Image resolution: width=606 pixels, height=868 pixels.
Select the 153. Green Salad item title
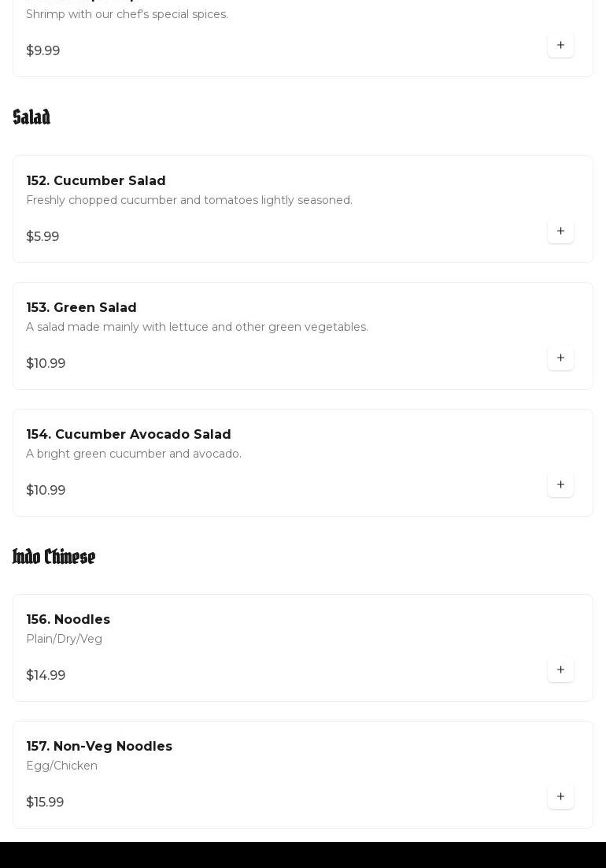81,308
